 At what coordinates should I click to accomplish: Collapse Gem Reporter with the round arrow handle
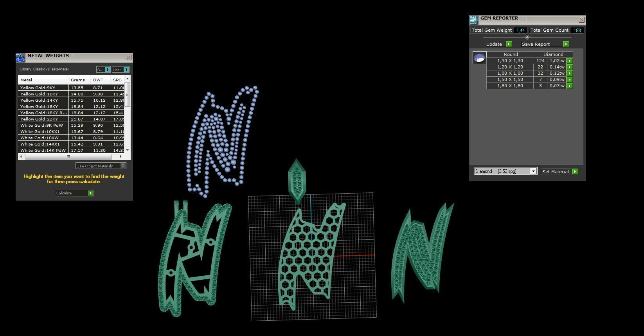pyautogui.click(x=527, y=37)
